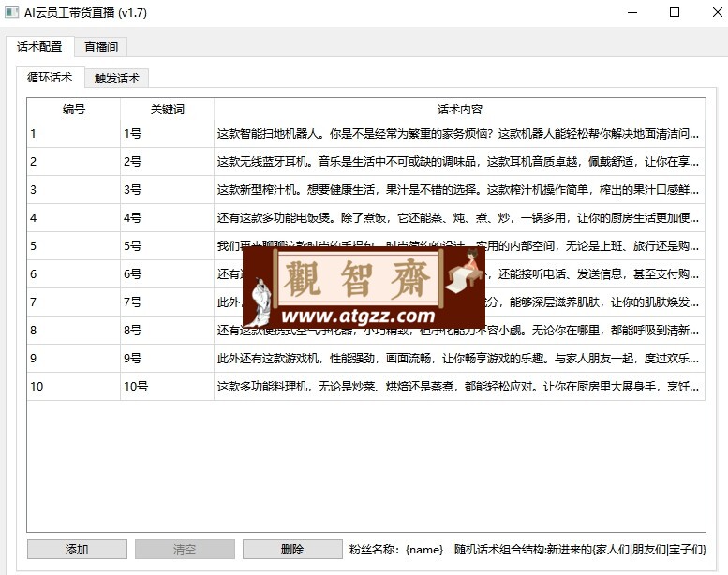Minimize the AI云员工带货直播 window

[631, 12]
